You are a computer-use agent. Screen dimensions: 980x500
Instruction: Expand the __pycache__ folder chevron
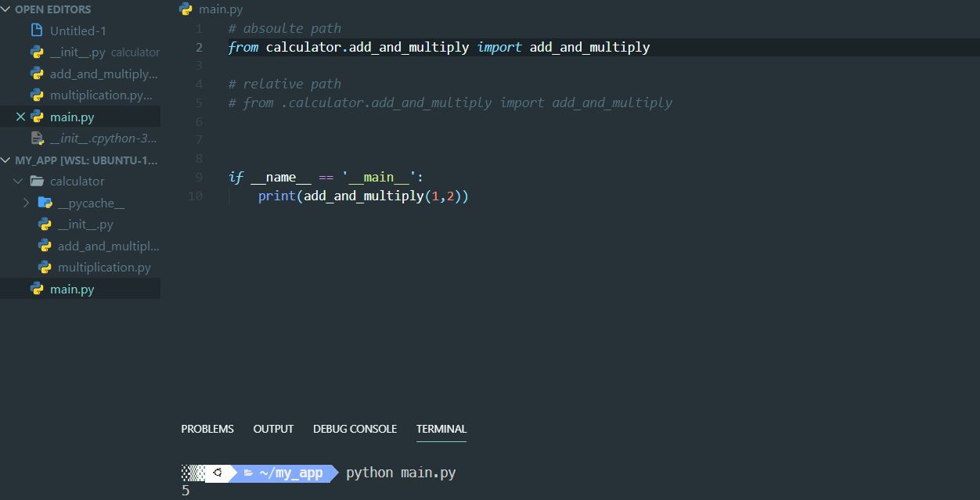click(26, 203)
